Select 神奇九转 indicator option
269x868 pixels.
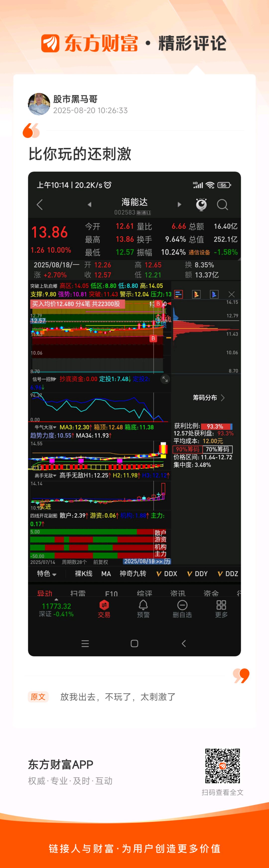133,574
